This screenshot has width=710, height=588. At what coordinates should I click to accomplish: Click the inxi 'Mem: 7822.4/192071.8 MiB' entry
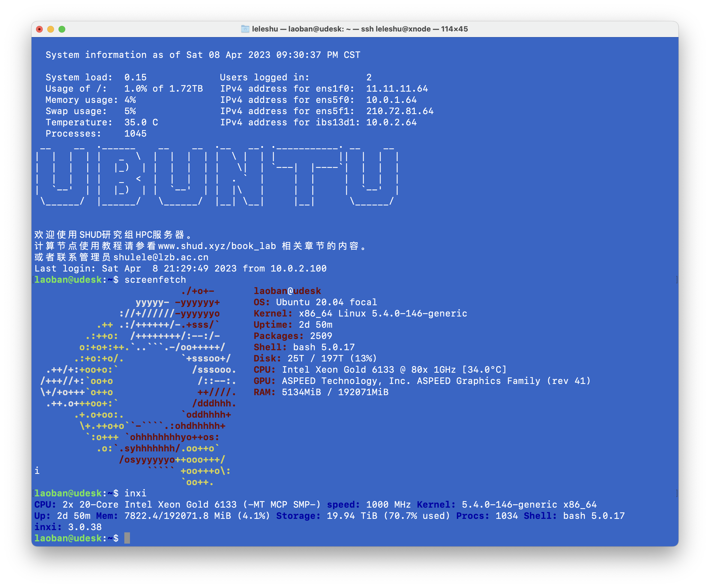[x=183, y=516]
